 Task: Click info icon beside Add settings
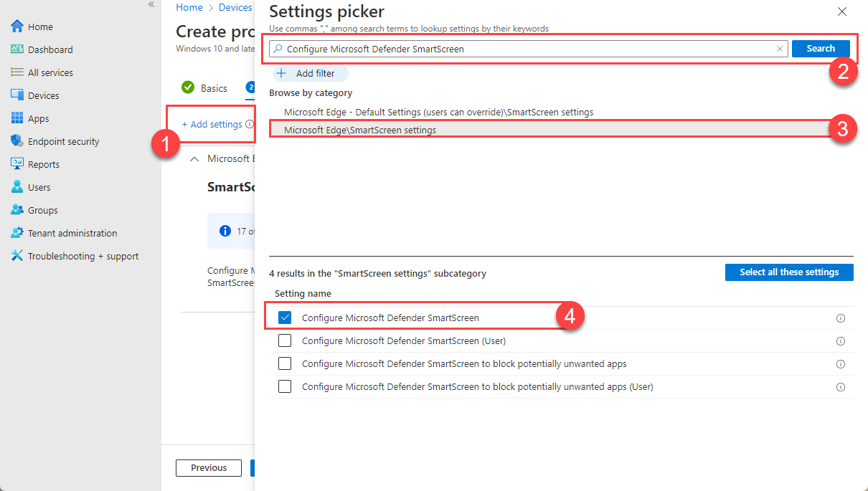click(x=250, y=124)
